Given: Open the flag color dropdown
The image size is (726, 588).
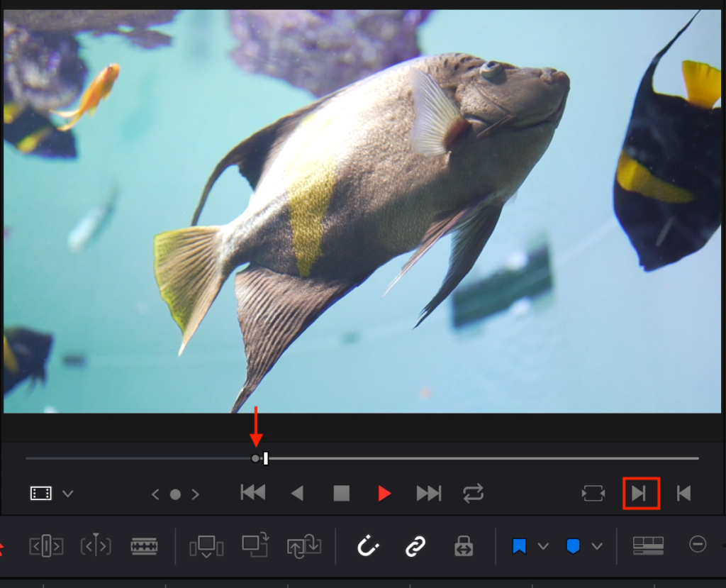Looking at the screenshot, I should click(x=543, y=547).
